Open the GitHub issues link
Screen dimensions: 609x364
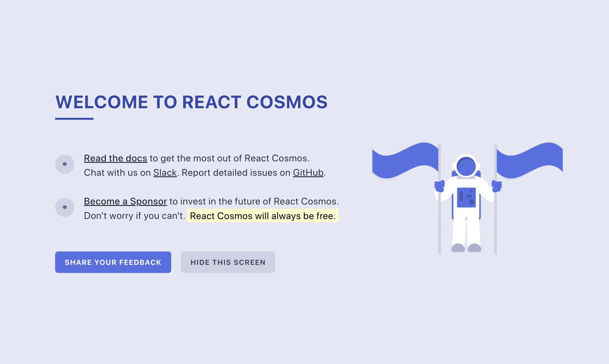click(308, 173)
